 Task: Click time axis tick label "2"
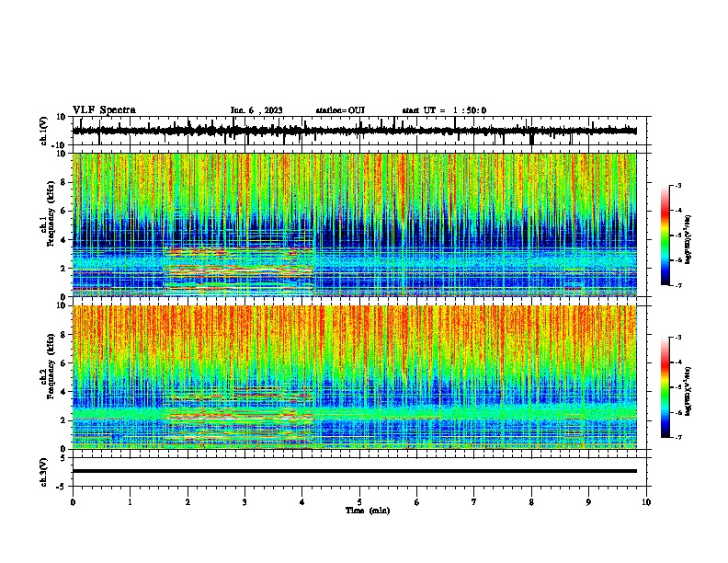(x=188, y=502)
